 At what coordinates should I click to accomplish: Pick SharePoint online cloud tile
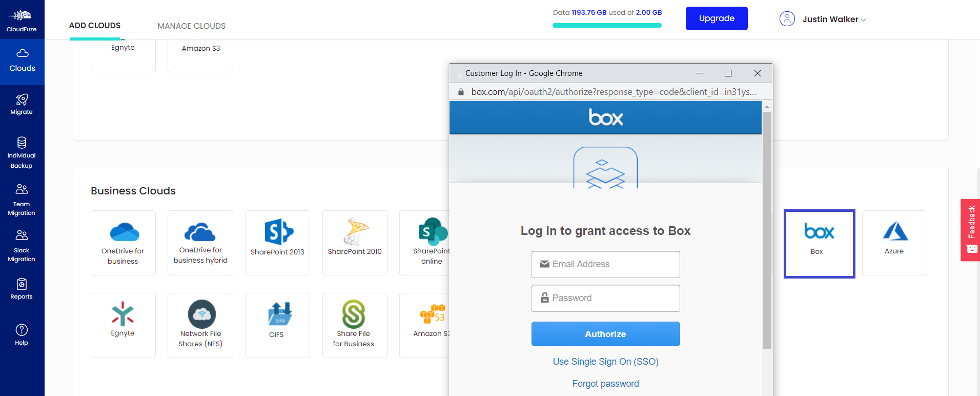pos(424,243)
